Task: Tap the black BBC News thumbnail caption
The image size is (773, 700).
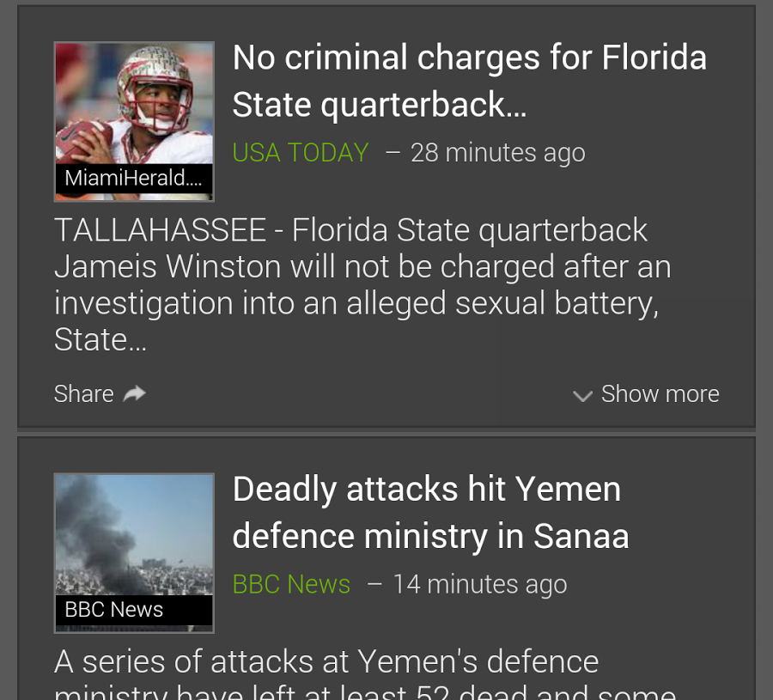Action: coord(114,610)
